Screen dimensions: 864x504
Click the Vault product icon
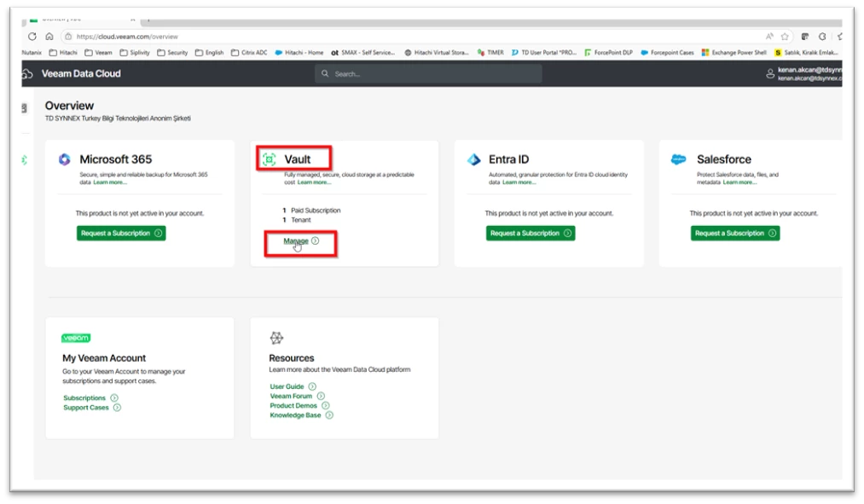point(269,159)
